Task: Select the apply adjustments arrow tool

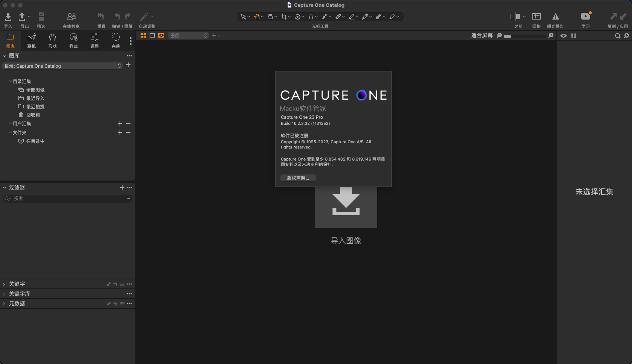Action: 378,17
